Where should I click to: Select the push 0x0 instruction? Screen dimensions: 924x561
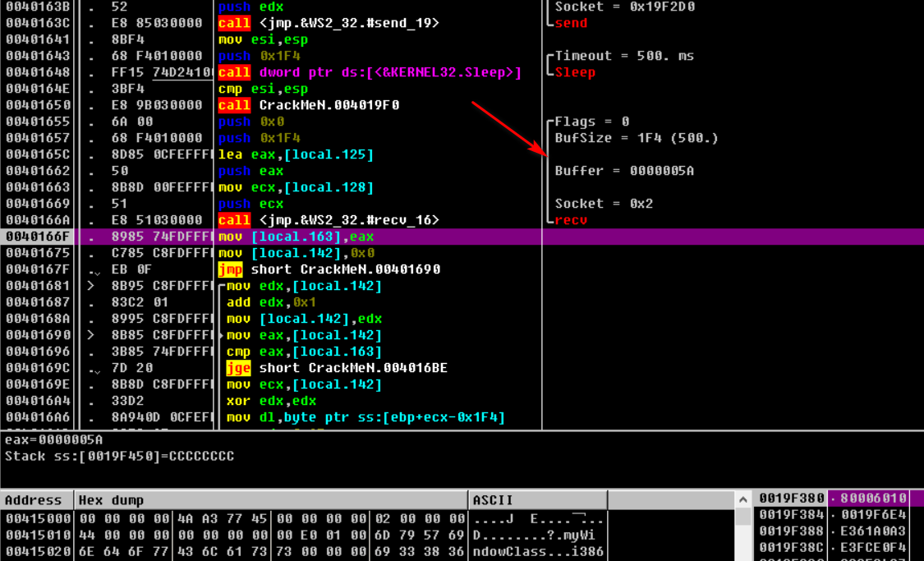pyautogui.click(x=251, y=122)
